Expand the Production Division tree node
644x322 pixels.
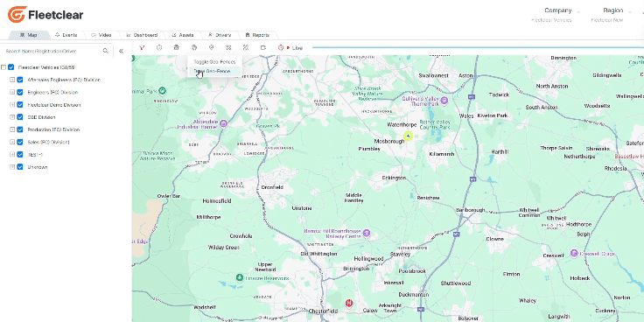coord(12,129)
